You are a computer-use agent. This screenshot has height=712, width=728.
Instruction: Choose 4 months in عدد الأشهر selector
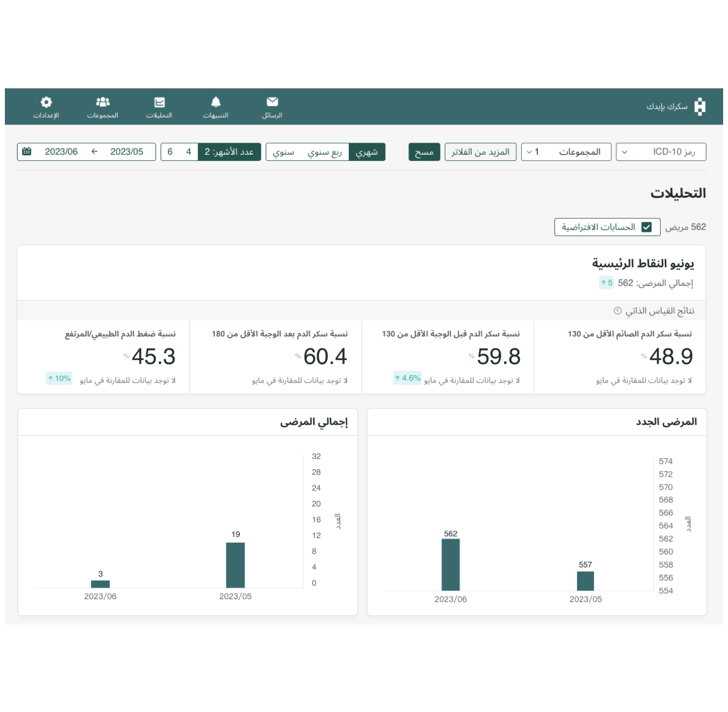click(189, 152)
